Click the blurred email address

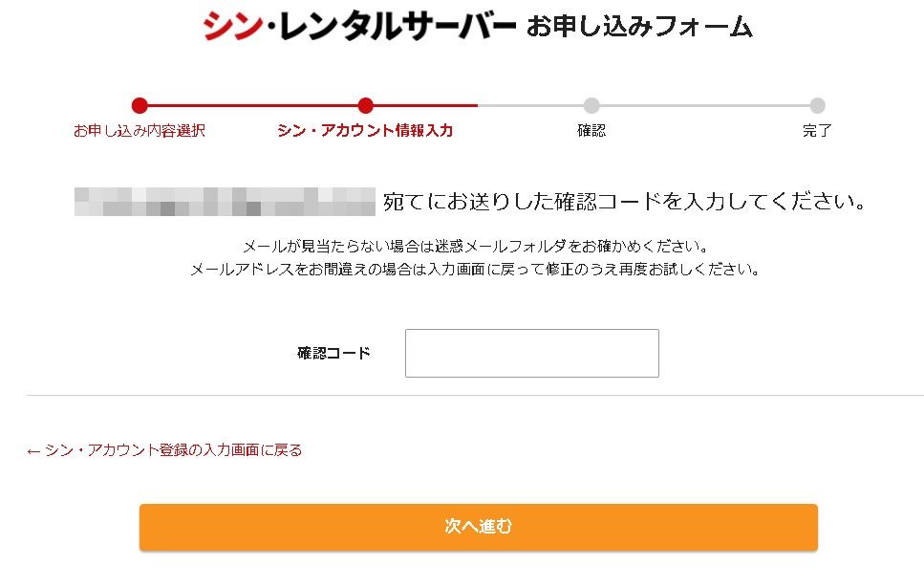click(x=225, y=202)
